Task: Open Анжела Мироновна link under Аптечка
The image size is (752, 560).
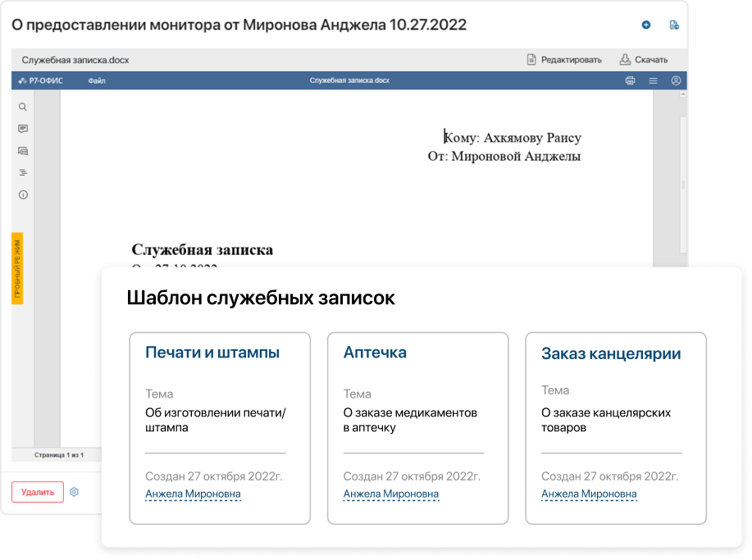Action: pos(390,493)
